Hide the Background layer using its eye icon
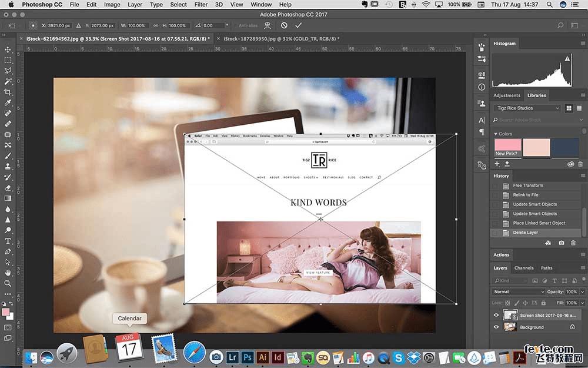 pos(496,327)
